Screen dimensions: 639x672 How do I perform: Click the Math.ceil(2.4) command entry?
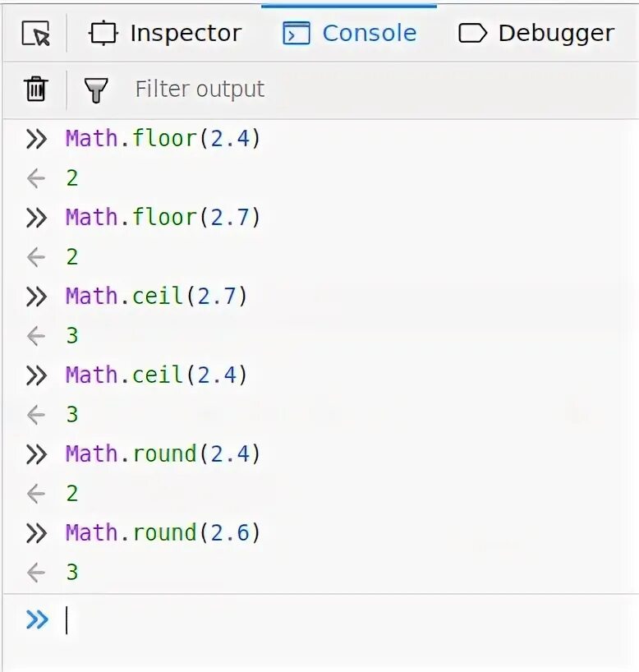click(x=156, y=375)
